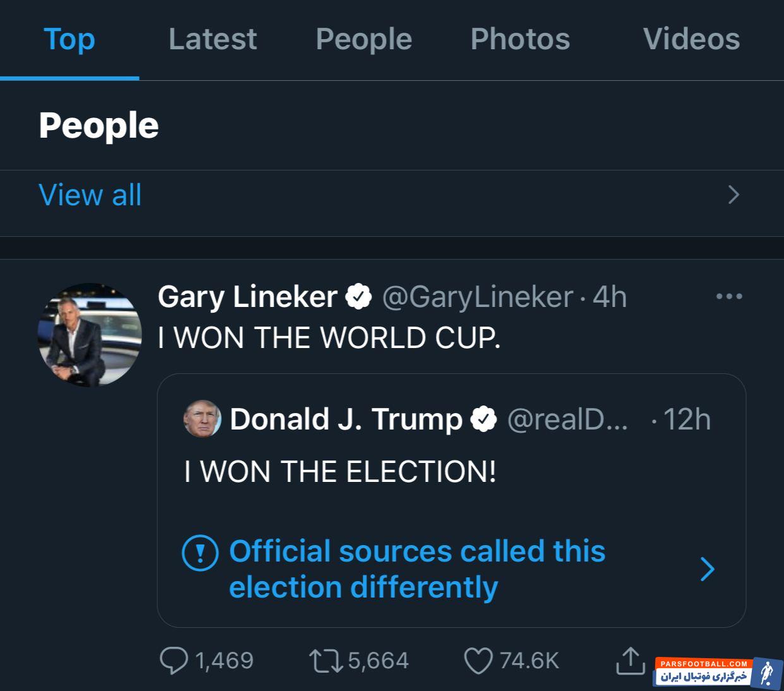Open 'Official sources called this election differently' link

point(417,569)
